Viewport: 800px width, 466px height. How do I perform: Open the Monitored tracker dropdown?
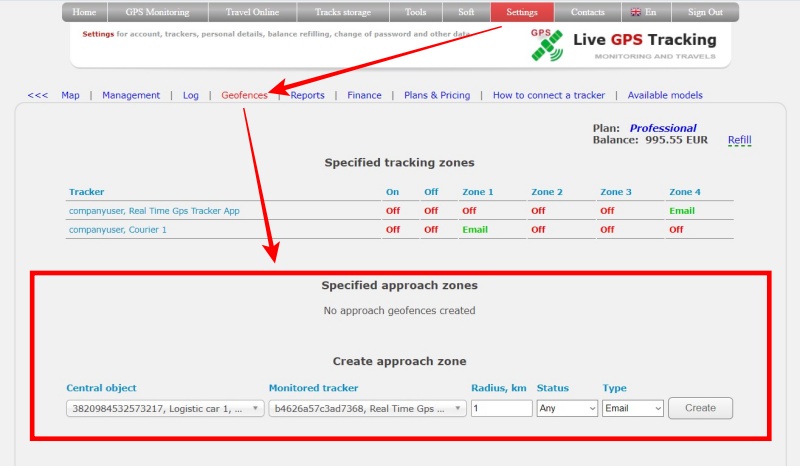(x=368, y=408)
